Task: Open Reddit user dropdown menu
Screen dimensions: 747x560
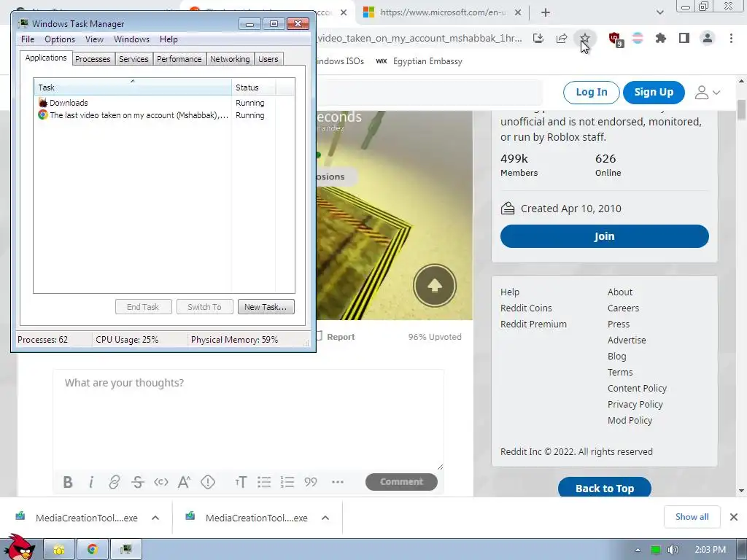Action: coord(708,93)
